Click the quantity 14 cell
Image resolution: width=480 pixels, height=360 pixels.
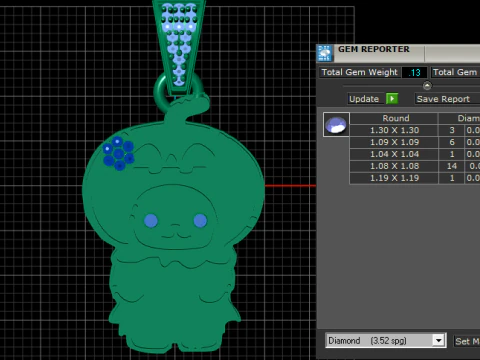[452, 166]
